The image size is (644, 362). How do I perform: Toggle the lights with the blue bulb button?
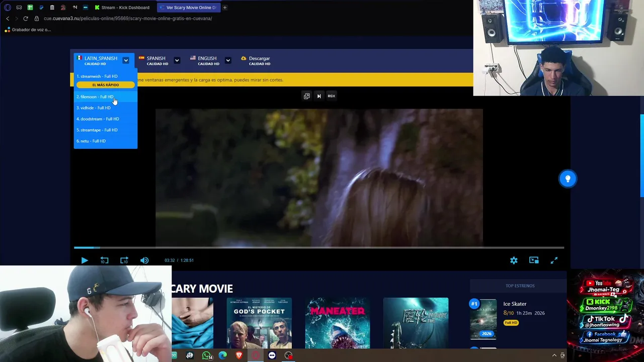point(568,178)
